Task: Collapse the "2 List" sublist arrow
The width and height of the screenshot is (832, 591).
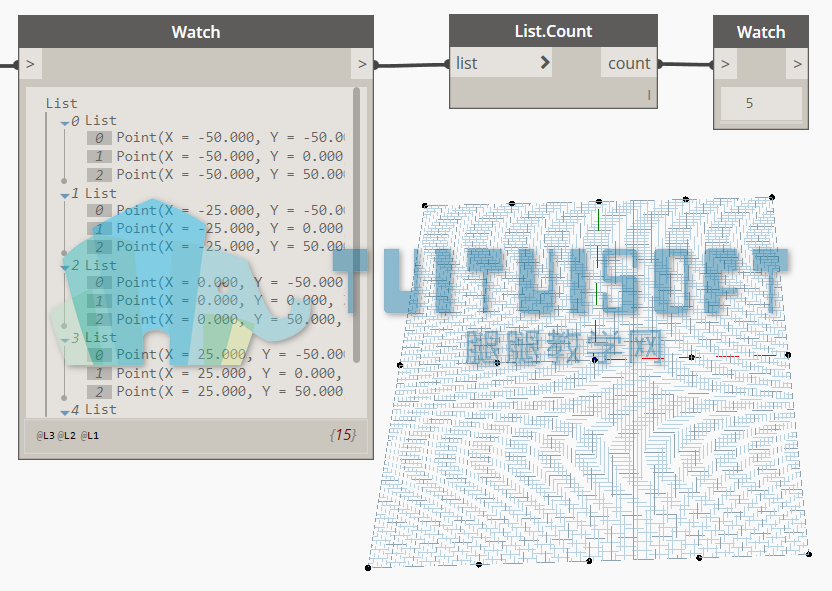Action: [x=65, y=268]
